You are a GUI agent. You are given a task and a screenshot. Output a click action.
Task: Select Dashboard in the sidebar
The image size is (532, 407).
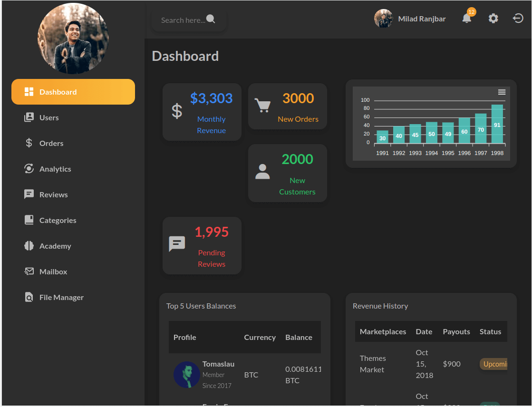click(x=73, y=92)
